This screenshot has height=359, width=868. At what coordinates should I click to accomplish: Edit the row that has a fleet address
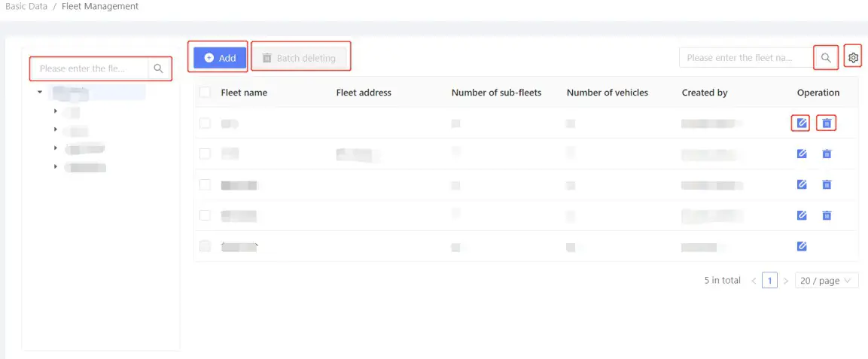click(x=802, y=154)
